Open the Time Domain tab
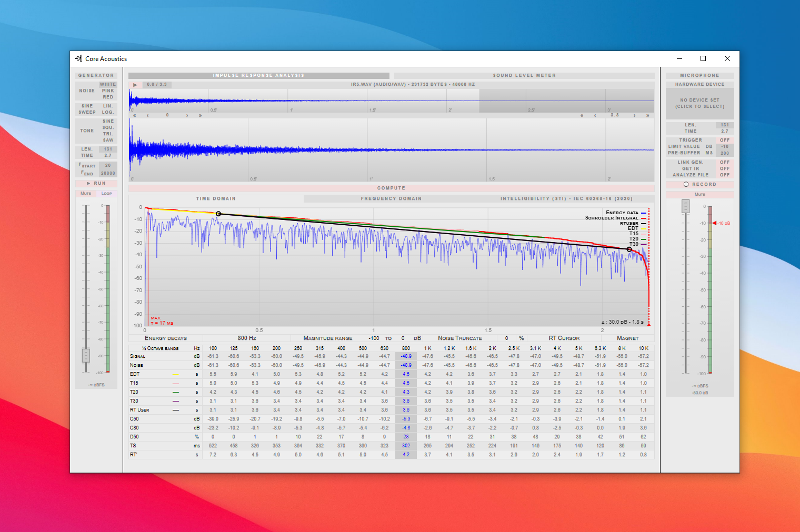Screen dimensions: 800x532 coord(216,198)
